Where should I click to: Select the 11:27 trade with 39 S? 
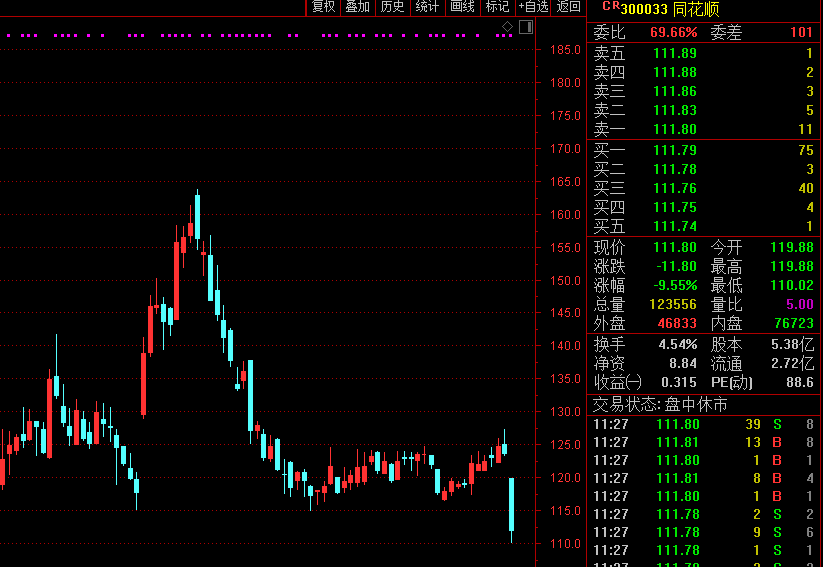pyautogui.click(x=704, y=424)
